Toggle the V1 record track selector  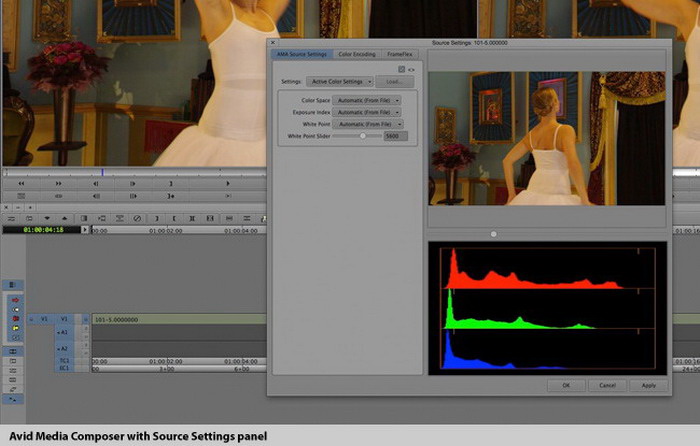click(x=62, y=319)
